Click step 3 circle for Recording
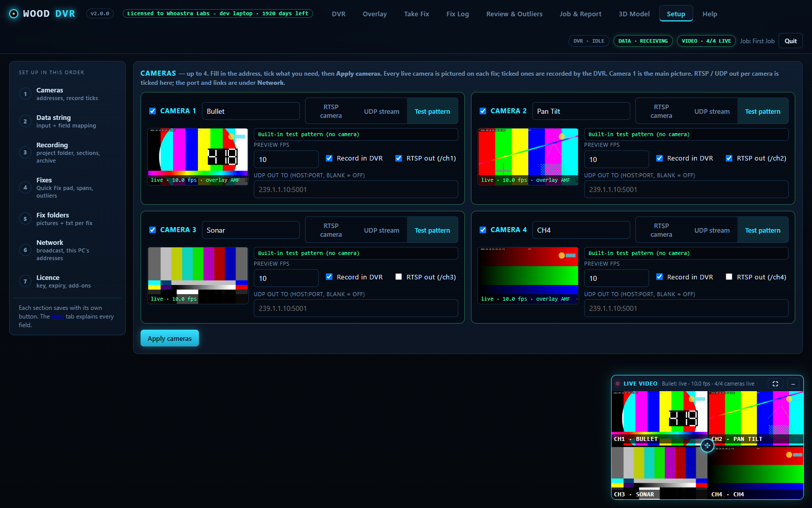This screenshot has height=508, width=812. pyautogui.click(x=25, y=152)
